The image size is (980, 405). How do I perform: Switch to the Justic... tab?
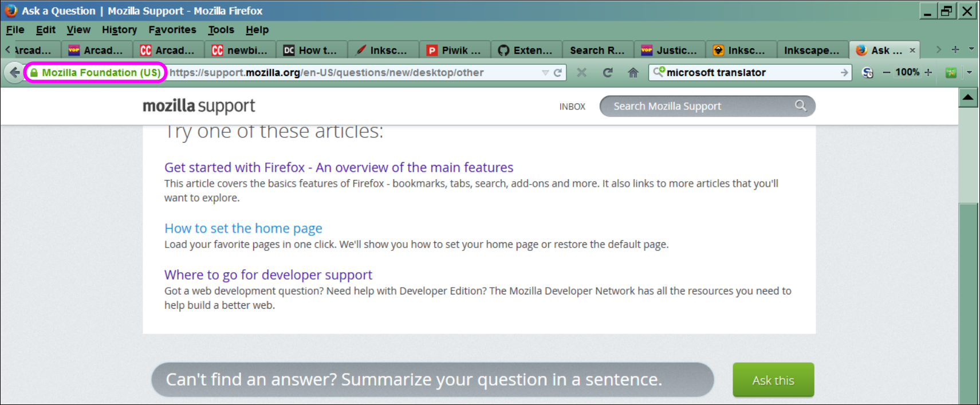(x=670, y=50)
